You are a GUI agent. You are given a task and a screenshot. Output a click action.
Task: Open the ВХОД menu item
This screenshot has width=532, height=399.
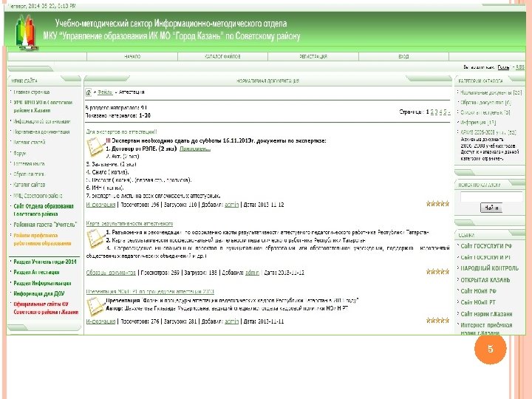(x=403, y=57)
